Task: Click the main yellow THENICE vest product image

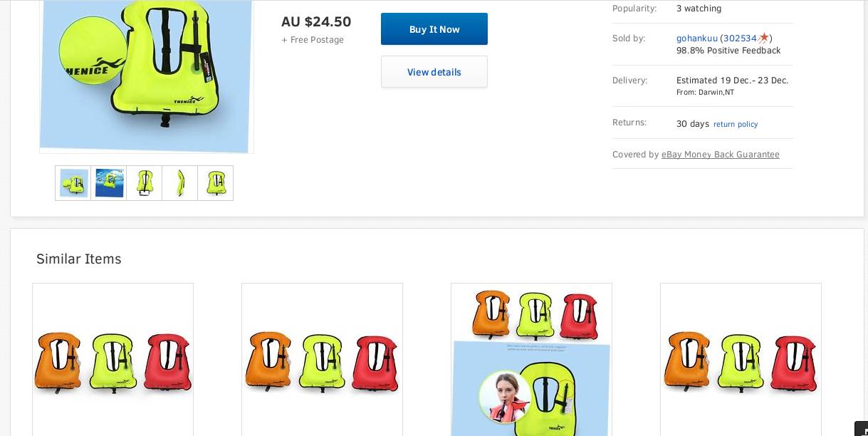Action: (146, 76)
